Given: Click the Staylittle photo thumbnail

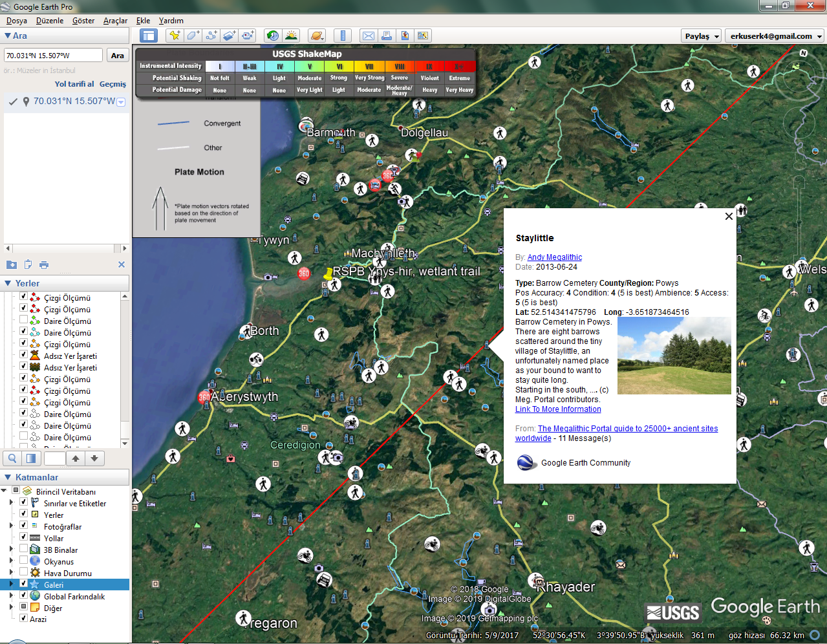Looking at the screenshot, I should click(674, 356).
